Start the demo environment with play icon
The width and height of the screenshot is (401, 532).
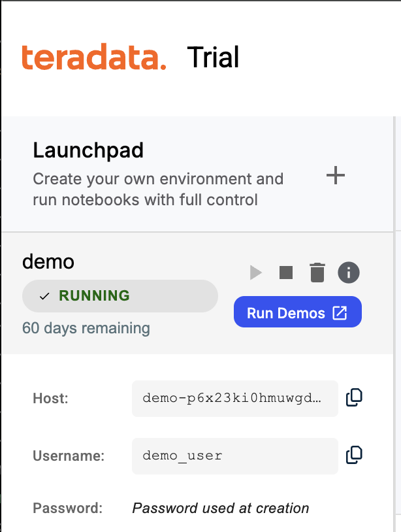[x=256, y=273]
